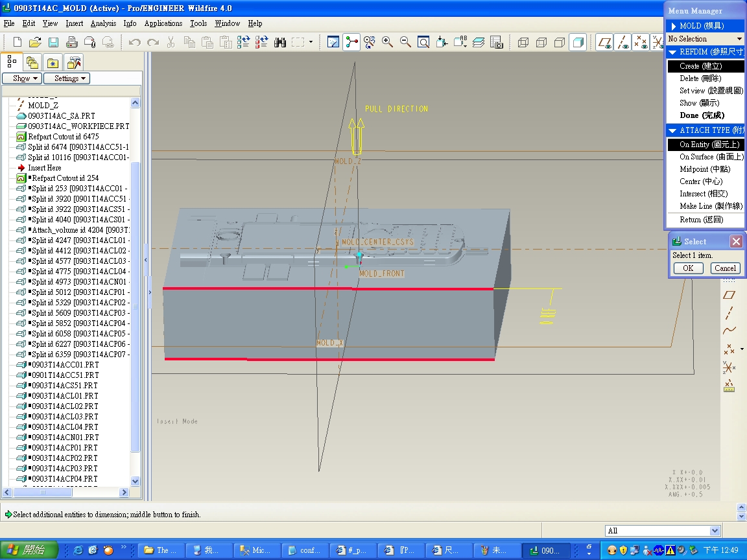The width and height of the screenshot is (747, 560).
Task: Open the Saved View List icon
Action: coord(460,42)
